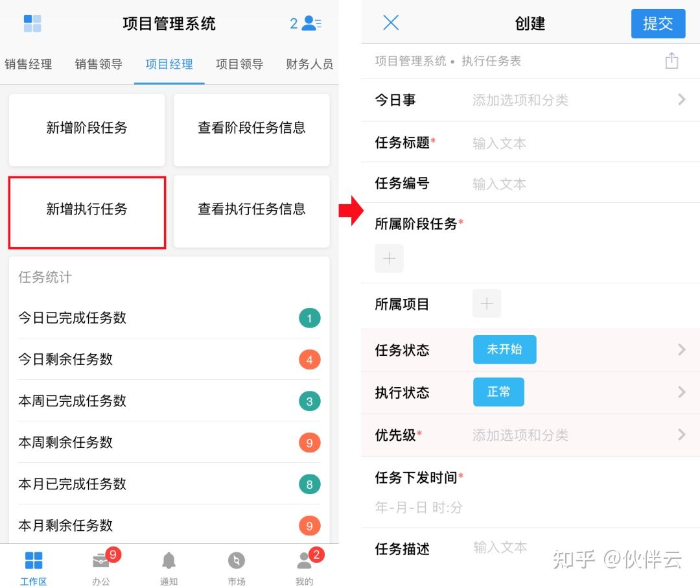This screenshot has height=588, width=700.
Task: Tap the share icon beside 执行任务表
Action: pyautogui.click(x=671, y=61)
